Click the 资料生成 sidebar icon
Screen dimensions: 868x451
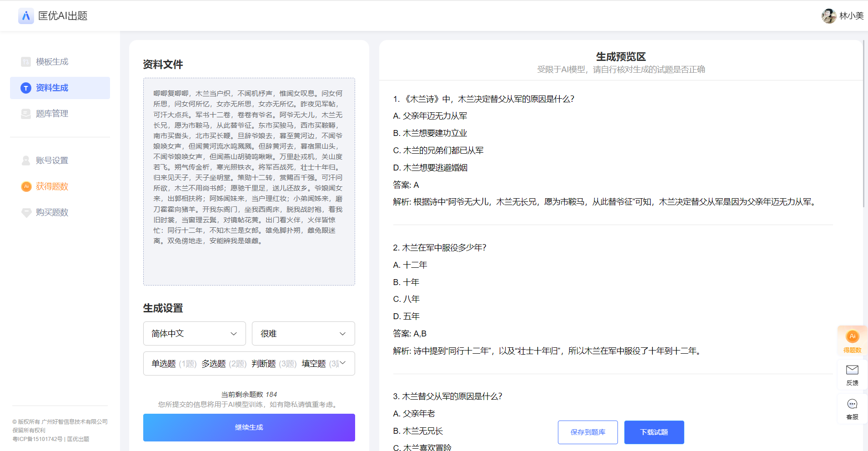point(26,88)
